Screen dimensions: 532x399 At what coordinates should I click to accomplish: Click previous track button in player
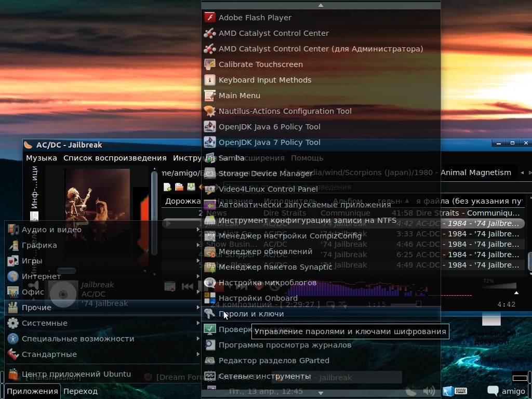[187, 287]
